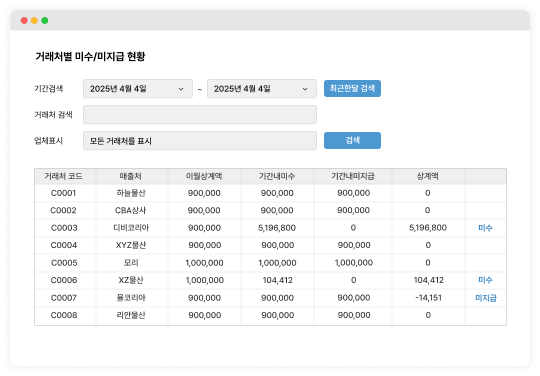This screenshot has height=376, width=540.
Task: Select the C0004 code cell
Action: point(64,245)
